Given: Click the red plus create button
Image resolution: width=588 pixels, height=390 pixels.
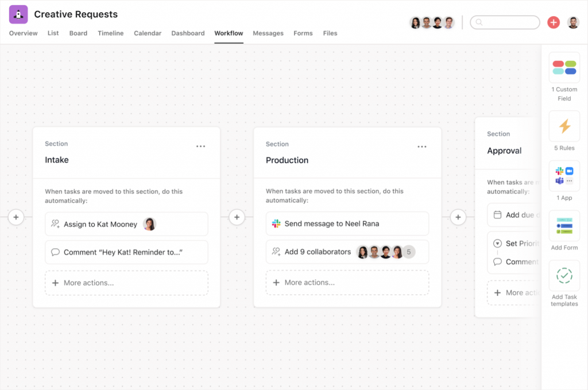Looking at the screenshot, I should (553, 22).
